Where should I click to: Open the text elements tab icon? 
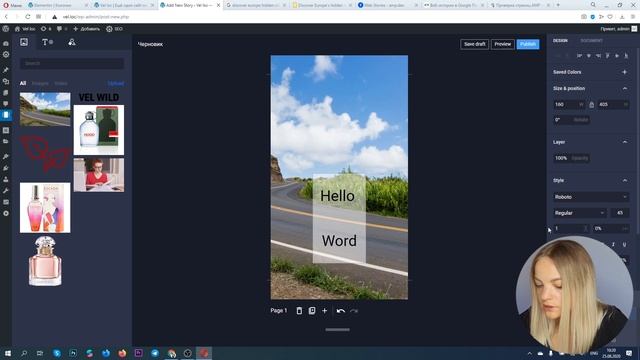point(47,42)
